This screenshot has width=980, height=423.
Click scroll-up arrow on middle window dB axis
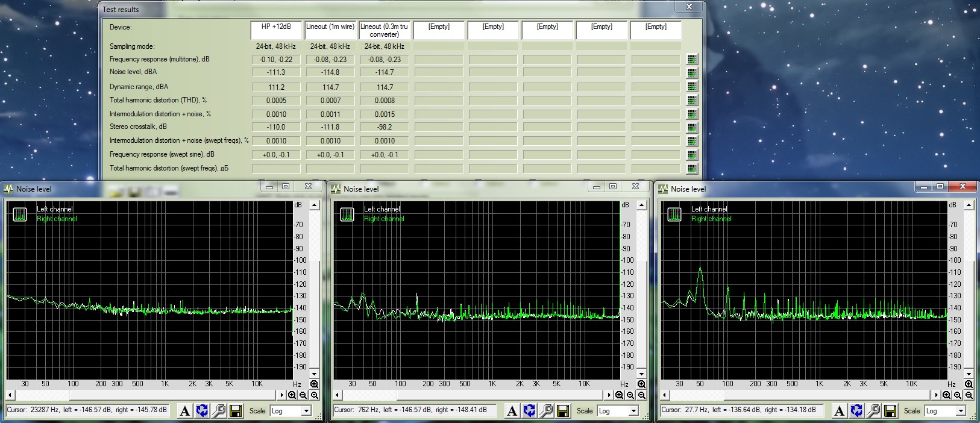pyautogui.click(x=641, y=205)
